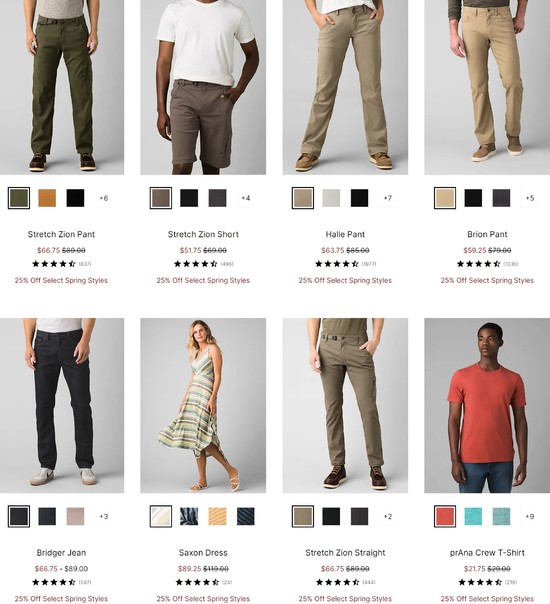
Task: Pick blue tie-dye pattern for Saxon Dress
Action: (189, 517)
